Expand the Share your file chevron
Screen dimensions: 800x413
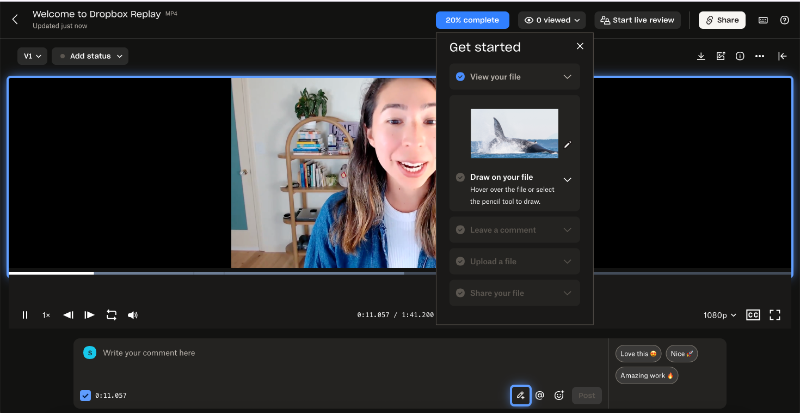click(567, 293)
